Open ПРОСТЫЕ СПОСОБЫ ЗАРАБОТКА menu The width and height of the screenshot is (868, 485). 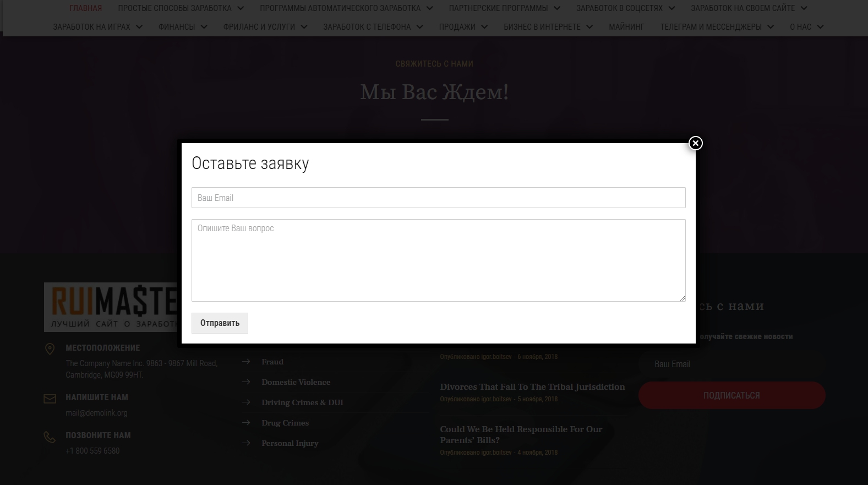pyautogui.click(x=174, y=8)
